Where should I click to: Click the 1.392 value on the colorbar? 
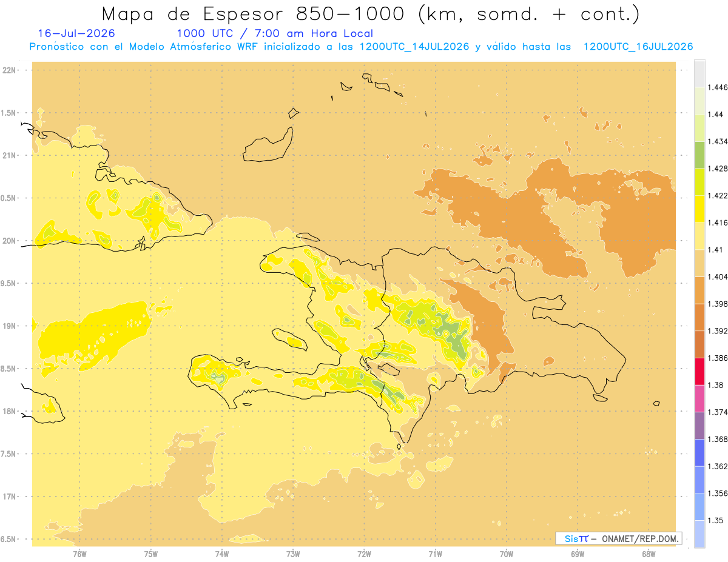click(718, 331)
